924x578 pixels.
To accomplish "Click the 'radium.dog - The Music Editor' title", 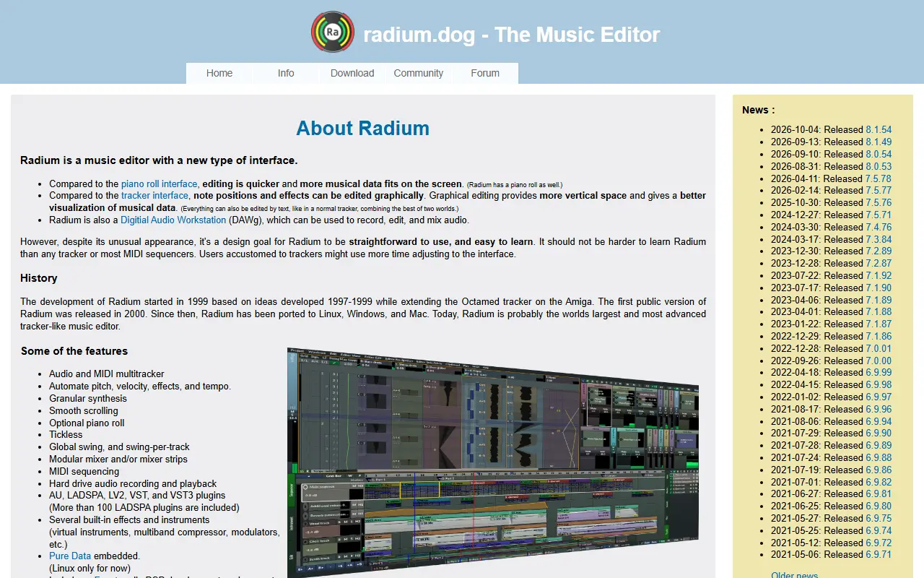I will (512, 35).
